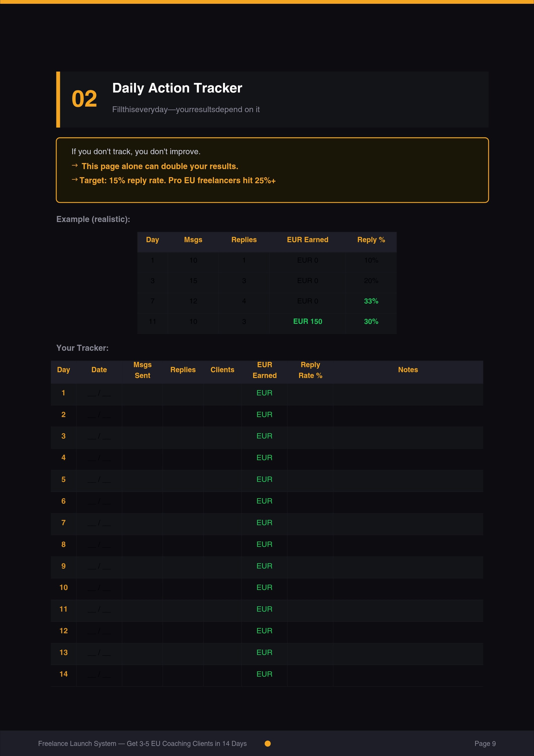Click the 'Reply %' header in the example table
Image resolution: width=534 pixels, height=756 pixels.
coord(371,240)
